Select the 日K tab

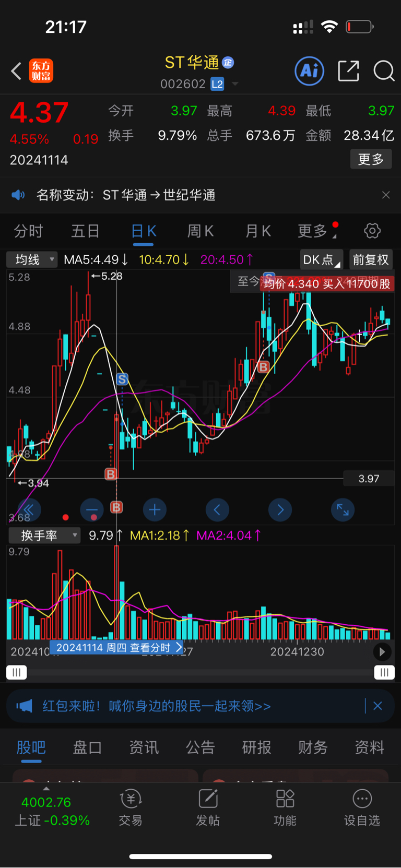pyautogui.click(x=144, y=231)
